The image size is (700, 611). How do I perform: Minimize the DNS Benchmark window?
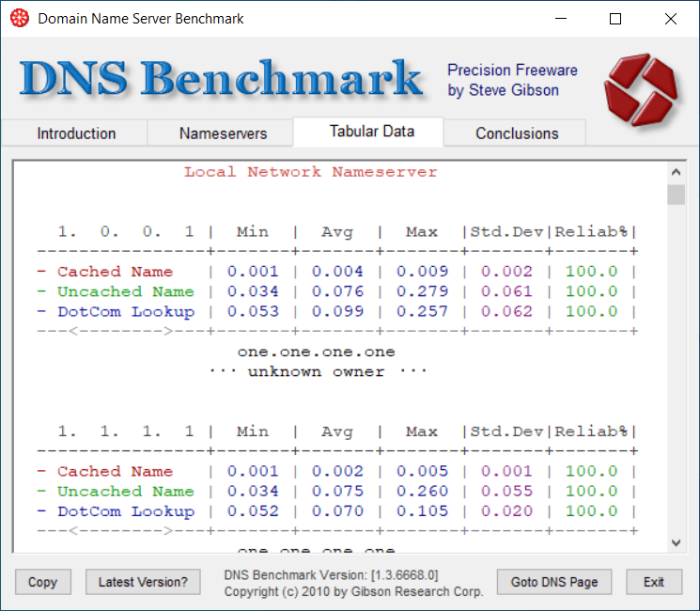point(561,19)
